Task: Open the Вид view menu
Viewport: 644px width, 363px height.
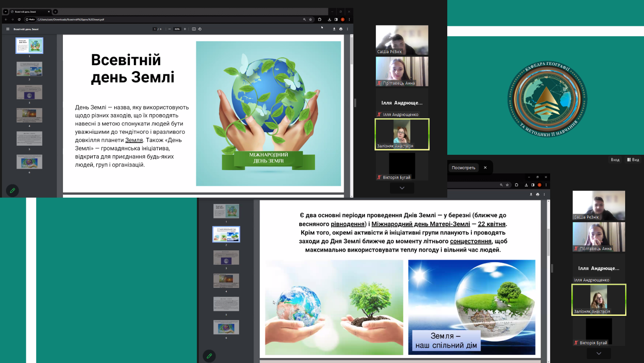Action: (x=633, y=160)
